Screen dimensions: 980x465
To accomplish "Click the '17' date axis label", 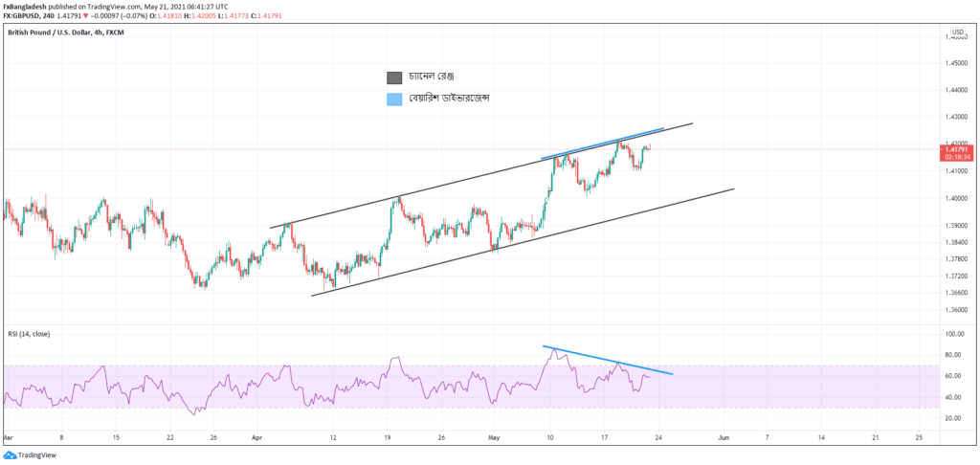I will tap(604, 437).
